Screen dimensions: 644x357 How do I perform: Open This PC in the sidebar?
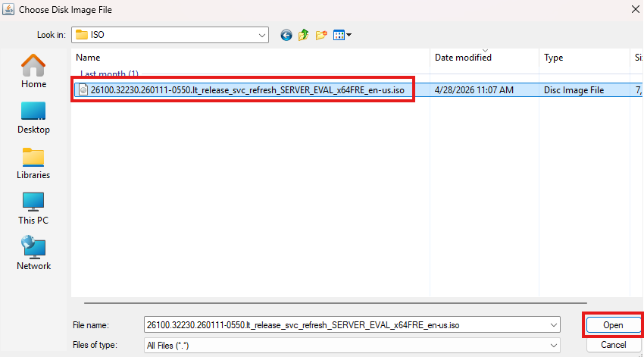pos(33,208)
